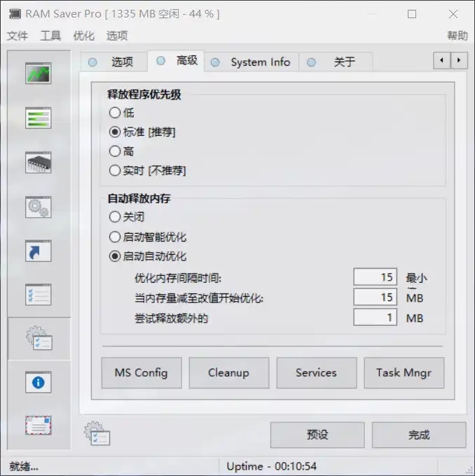Focus the 当内存量减至改值开始优化 MB field
Image resolution: width=475 pixels, height=476 pixels.
[375, 297]
